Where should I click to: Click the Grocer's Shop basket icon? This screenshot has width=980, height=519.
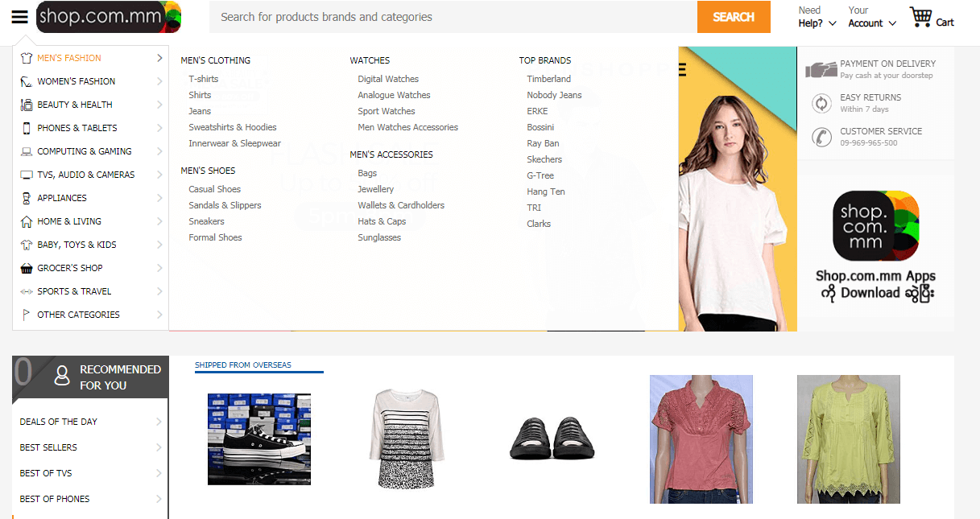(27, 268)
